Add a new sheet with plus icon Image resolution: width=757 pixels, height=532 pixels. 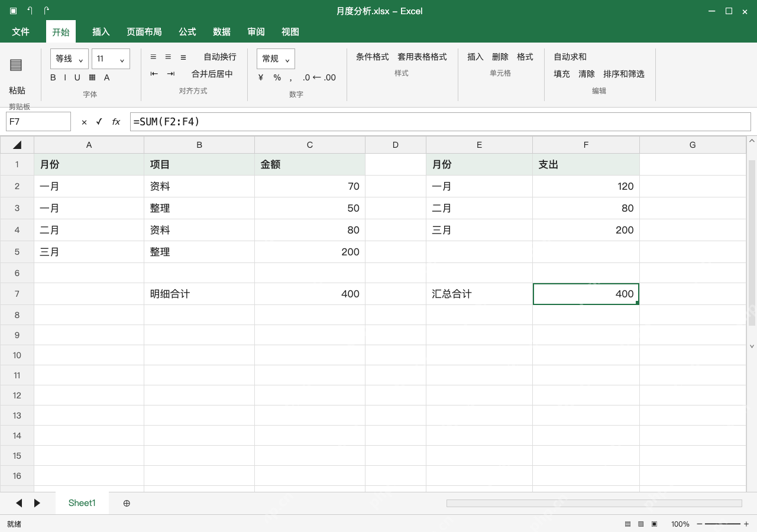coord(127,503)
